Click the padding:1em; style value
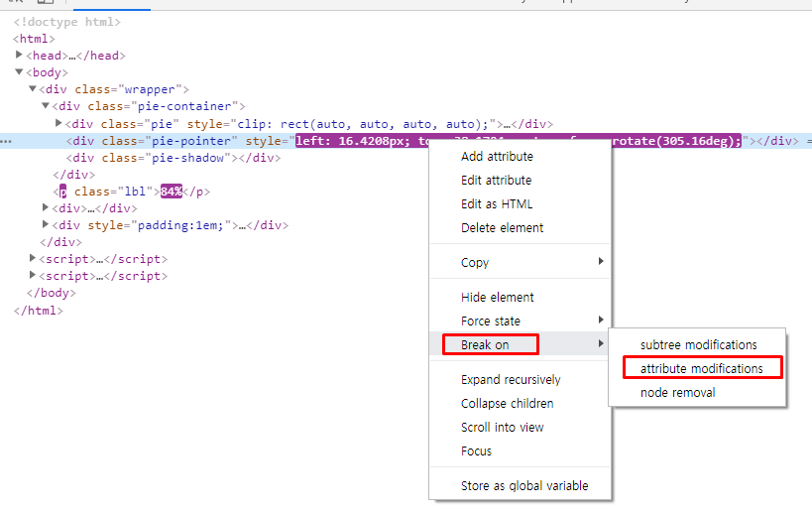Image resolution: width=812 pixels, height=514 pixels. point(180,225)
